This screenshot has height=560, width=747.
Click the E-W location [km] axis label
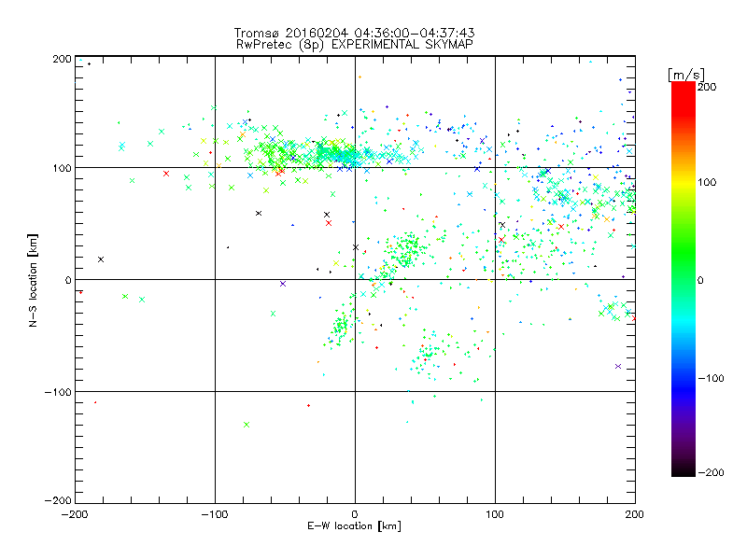tap(354, 526)
